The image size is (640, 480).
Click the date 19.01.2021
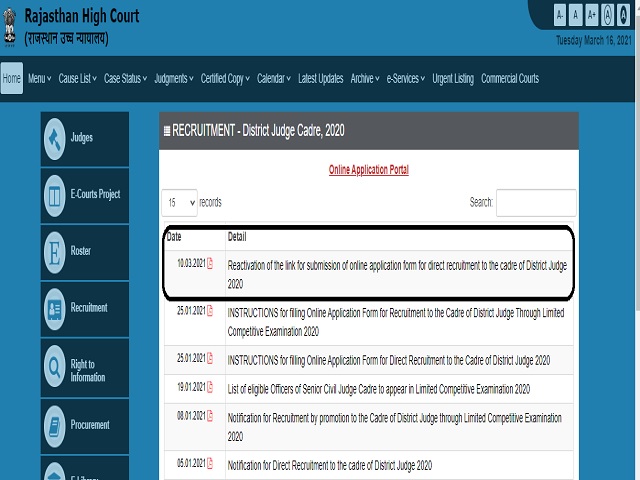coord(191,387)
